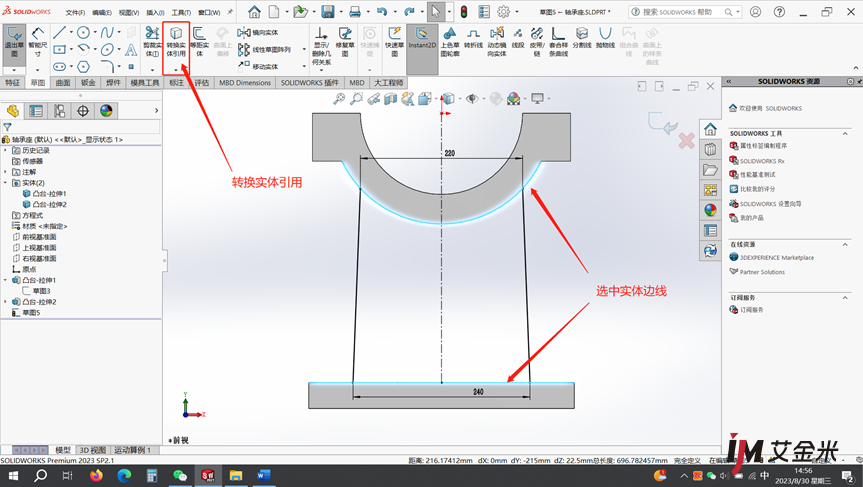Select the Spline sketch tool

click(107, 32)
